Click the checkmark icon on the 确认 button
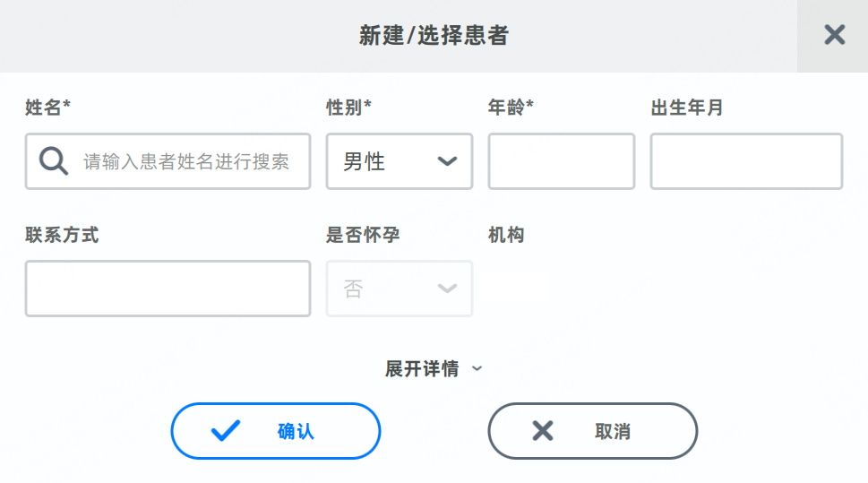The image size is (868, 483). tap(226, 431)
